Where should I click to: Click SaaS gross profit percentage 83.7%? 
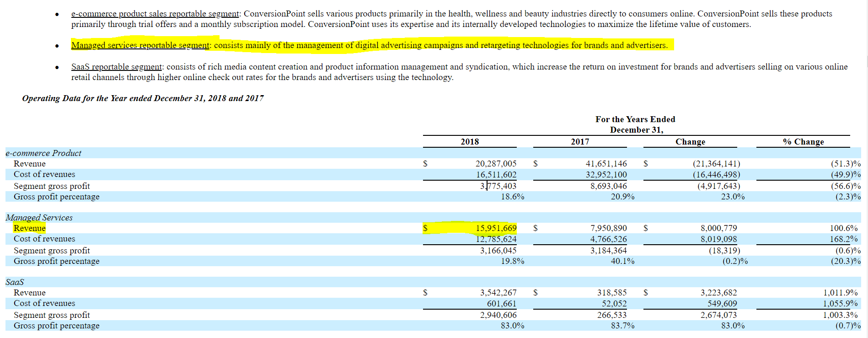[x=622, y=326]
